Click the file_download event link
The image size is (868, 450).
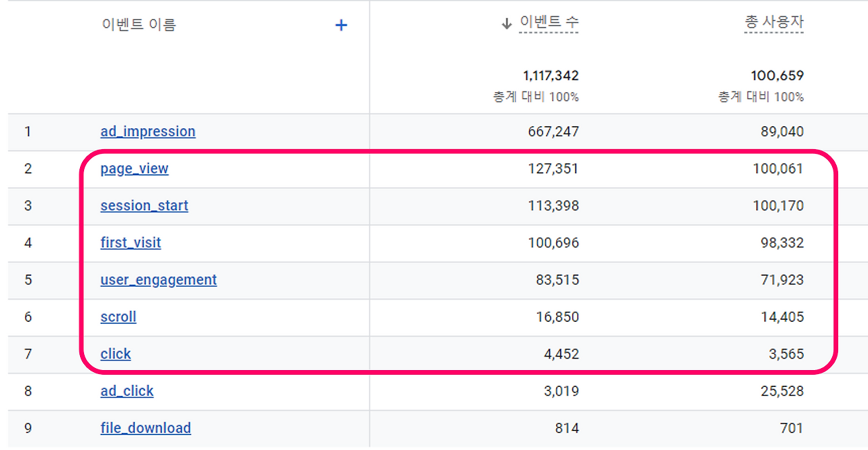145,428
